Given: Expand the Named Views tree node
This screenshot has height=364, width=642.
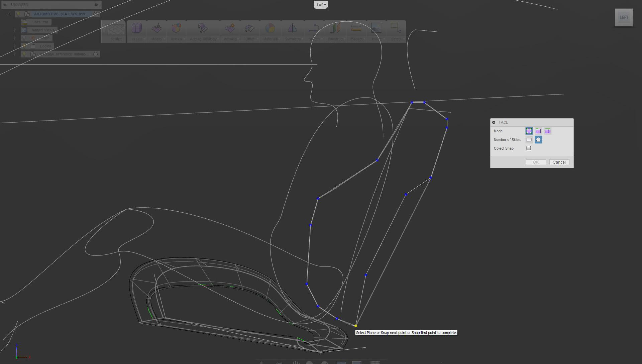Looking at the screenshot, I should 15,30.
